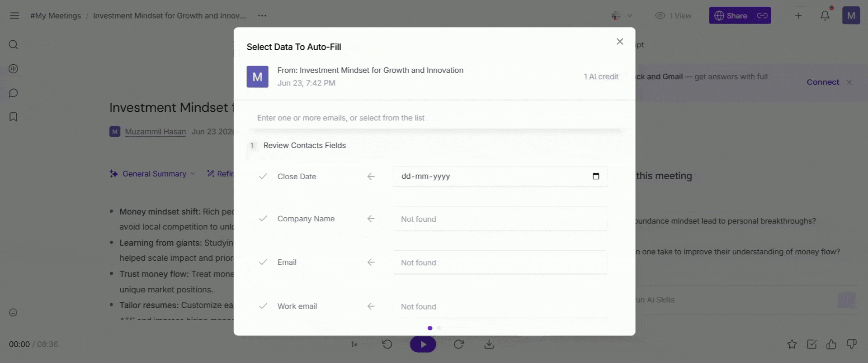The image size is (868, 363).
Task: Click the calendar picker icon in Close Date
Action: click(x=596, y=176)
